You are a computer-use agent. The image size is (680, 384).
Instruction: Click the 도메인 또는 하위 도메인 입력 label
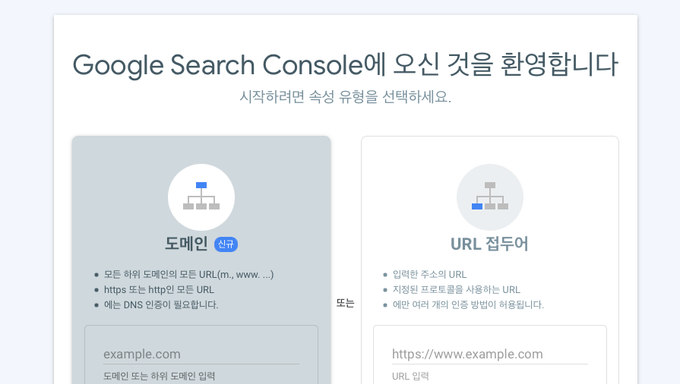click(x=159, y=376)
